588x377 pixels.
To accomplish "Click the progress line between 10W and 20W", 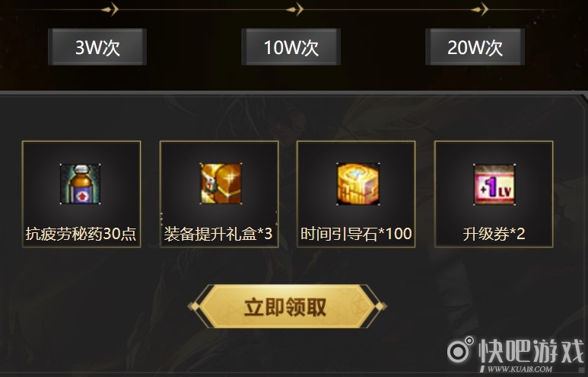I will 387,9.
